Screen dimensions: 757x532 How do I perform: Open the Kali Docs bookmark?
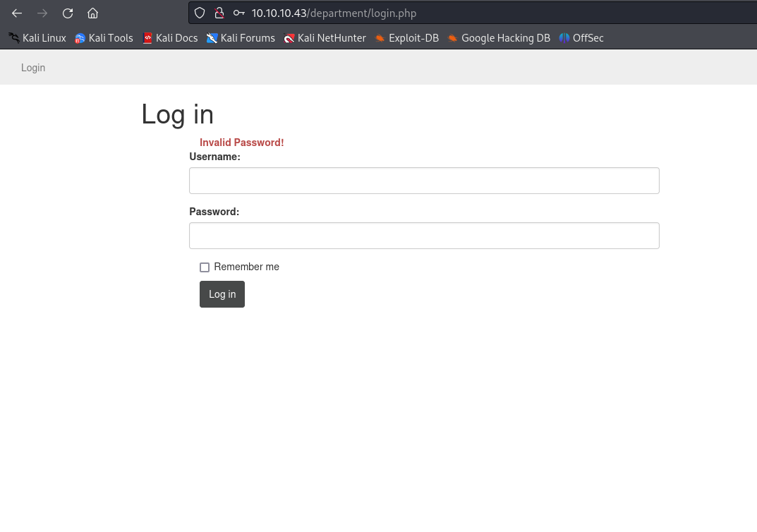coord(170,38)
